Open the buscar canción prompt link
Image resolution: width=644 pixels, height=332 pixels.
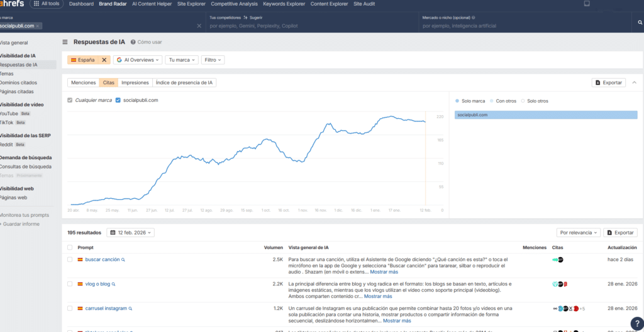pos(103,260)
